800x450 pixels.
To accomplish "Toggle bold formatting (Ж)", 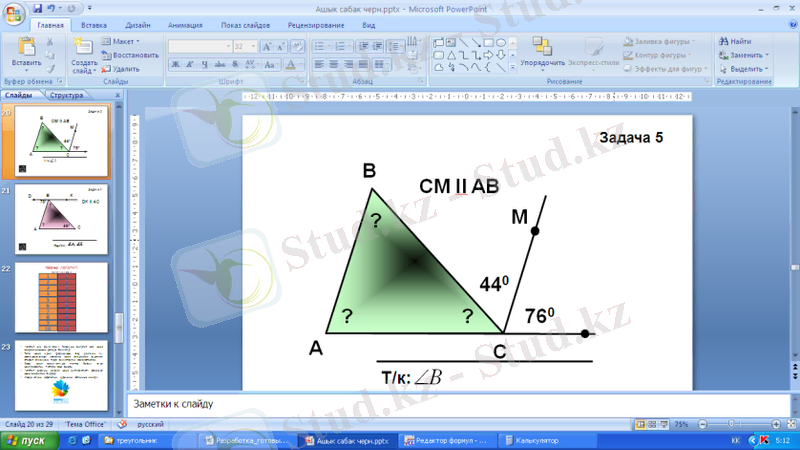I will 175,64.
